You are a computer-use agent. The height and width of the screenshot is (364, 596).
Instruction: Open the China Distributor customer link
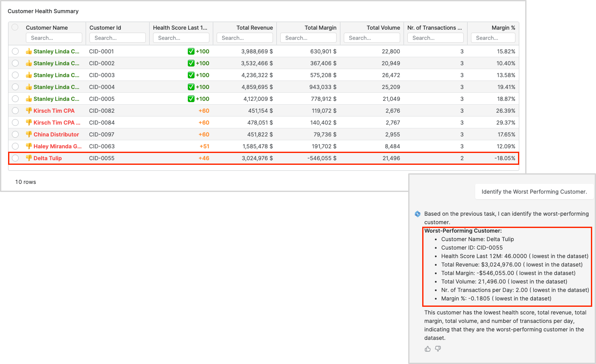click(56, 134)
